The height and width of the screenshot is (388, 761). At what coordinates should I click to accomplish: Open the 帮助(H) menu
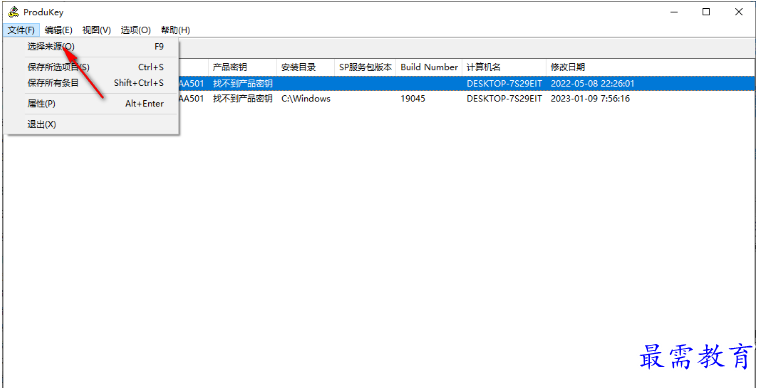pyautogui.click(x=175, y=30)
